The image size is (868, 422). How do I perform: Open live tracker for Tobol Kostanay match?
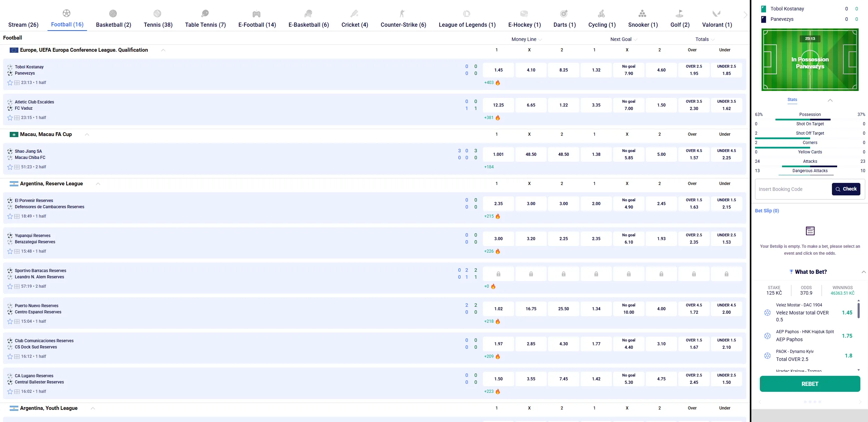[x=17, y=83]
